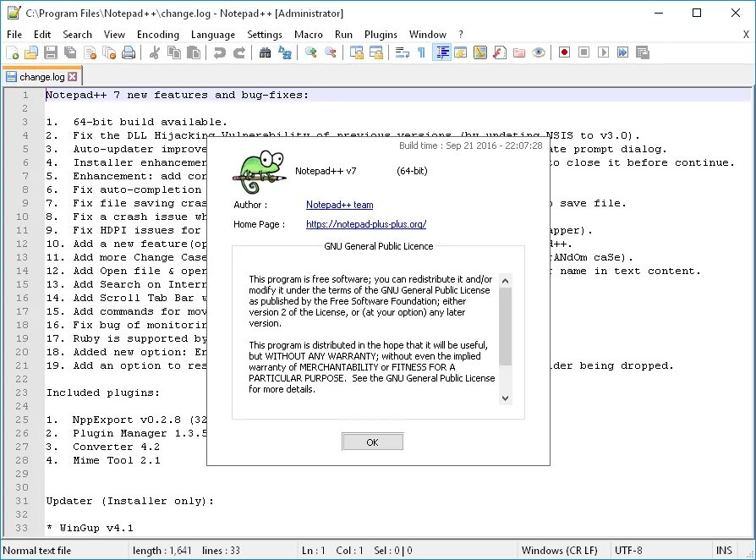Click the Close All documents toolbar icon
The image size is (756, 560).
click(109, 52)
